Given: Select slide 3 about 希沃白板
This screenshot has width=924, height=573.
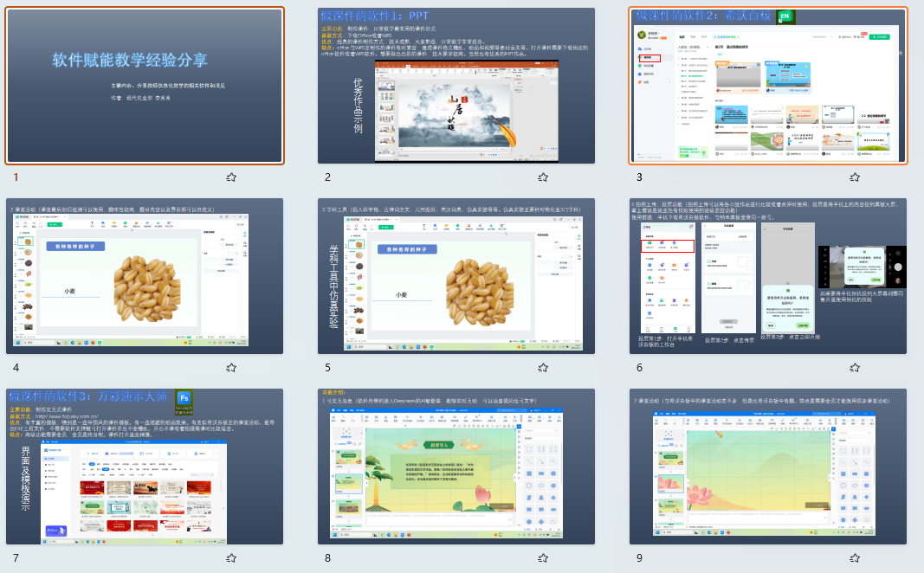Looking at the screenshot, I should (768, 86).
